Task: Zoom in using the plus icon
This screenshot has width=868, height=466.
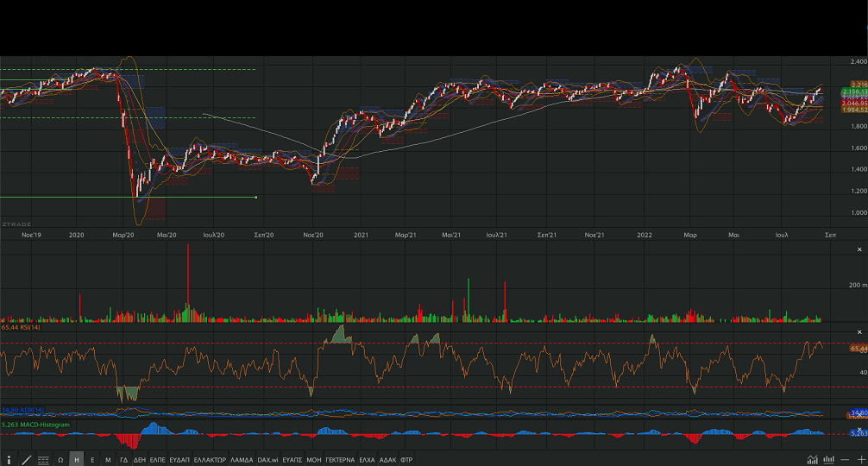Action: 860,459
